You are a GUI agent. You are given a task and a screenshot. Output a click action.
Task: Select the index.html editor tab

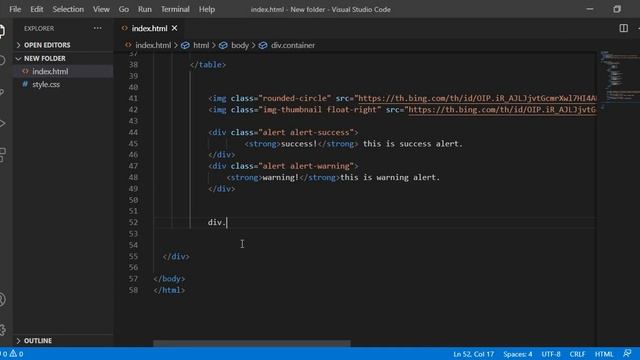149,28
